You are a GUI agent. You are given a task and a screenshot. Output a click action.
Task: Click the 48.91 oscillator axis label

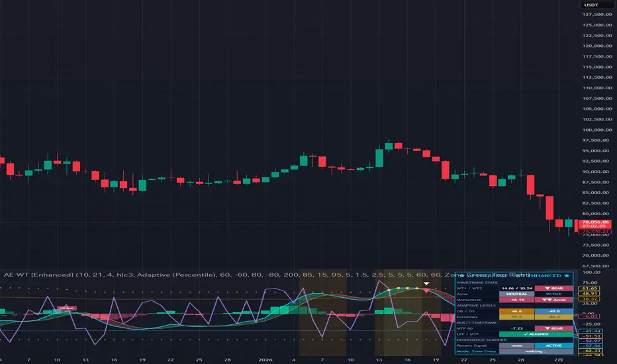point(589,294)
